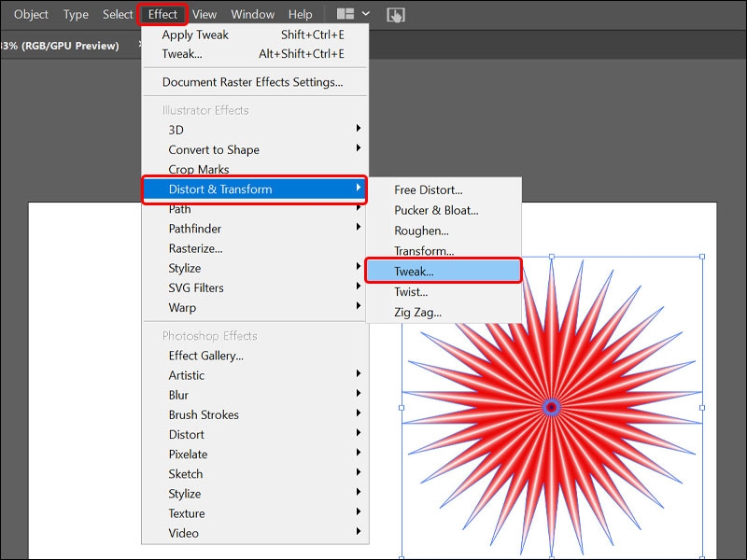747x560 pixels.
Task: Open Effect Gallery...
Action: [x=255, y=356]
